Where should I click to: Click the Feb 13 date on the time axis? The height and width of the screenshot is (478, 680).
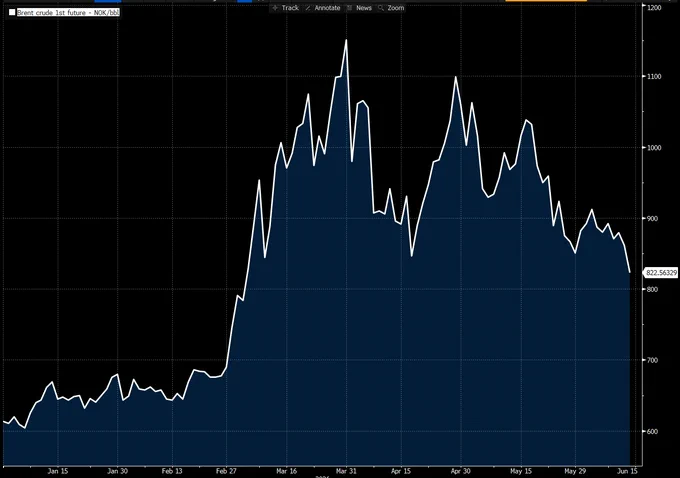click(172, 471)
